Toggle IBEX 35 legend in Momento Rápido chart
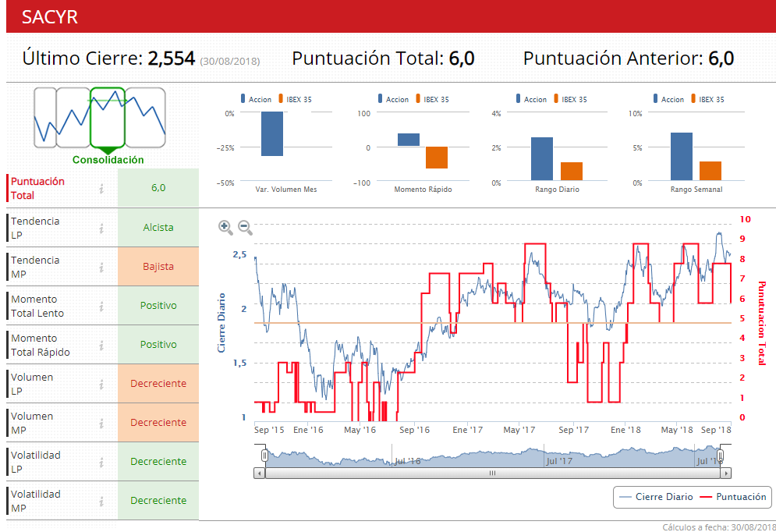 (x=433, y=99)
